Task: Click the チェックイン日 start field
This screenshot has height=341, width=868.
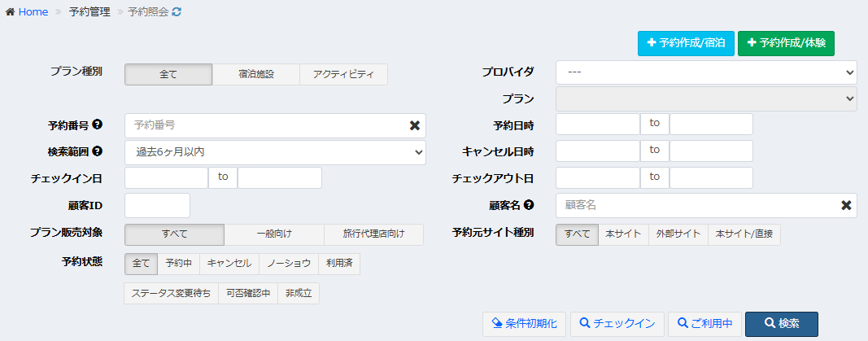Action: coord(166,177)
